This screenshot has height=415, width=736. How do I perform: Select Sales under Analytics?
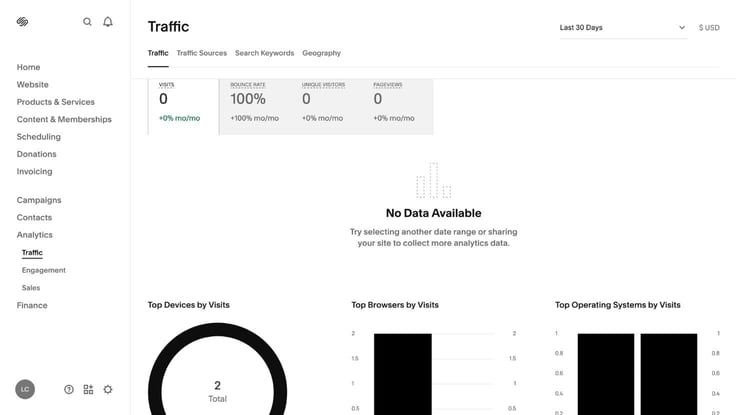[31, 288]
